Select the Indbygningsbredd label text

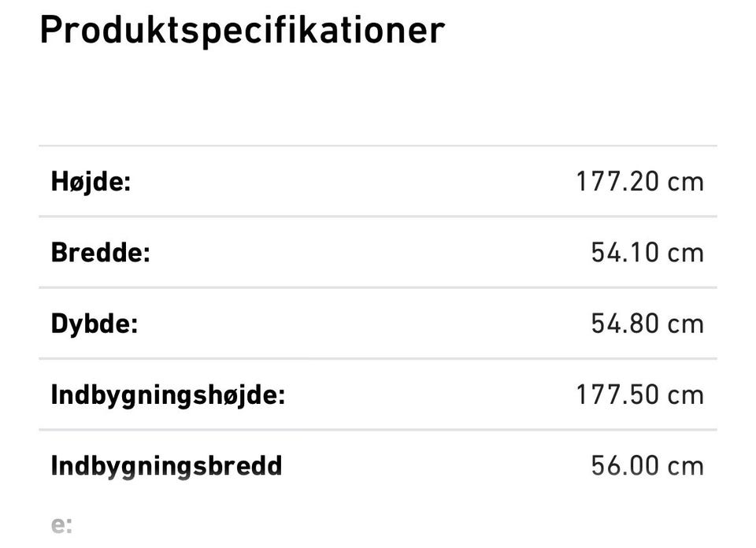coord(166,466)
